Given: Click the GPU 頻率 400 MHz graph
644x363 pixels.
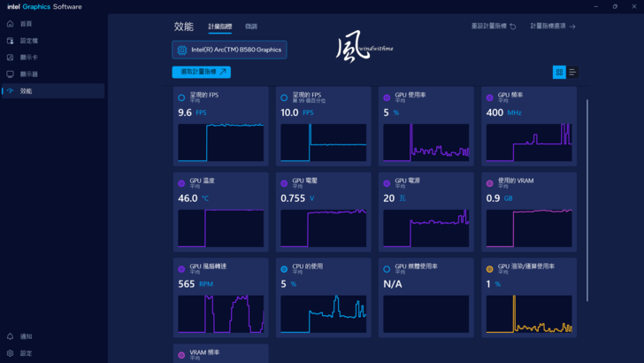Looking at the screenshot, I should [x=529, y=143].
